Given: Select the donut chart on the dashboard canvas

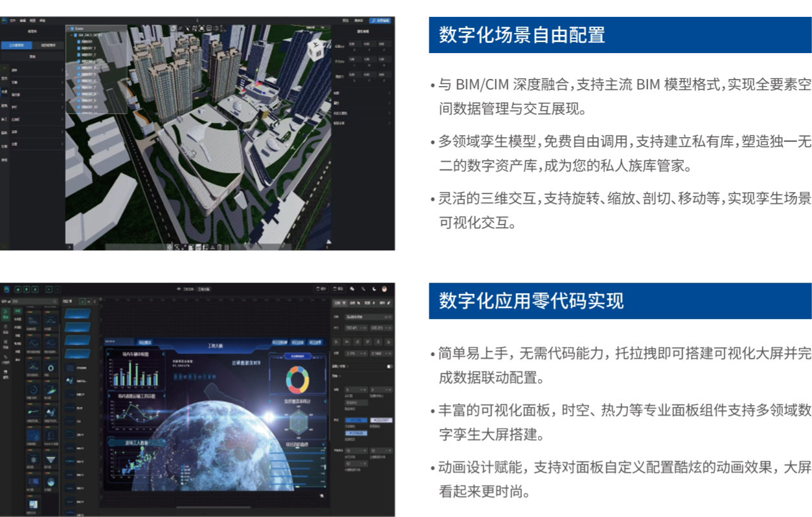Looking at the screenshot, I should coord(299,381).
